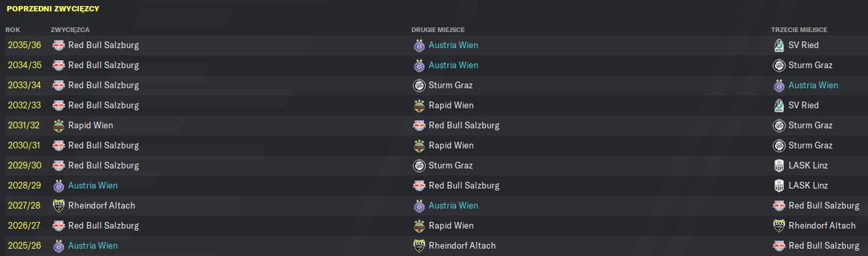
Task: Click LASK Linz crest in 2029/30 third place
Action: 779,166
